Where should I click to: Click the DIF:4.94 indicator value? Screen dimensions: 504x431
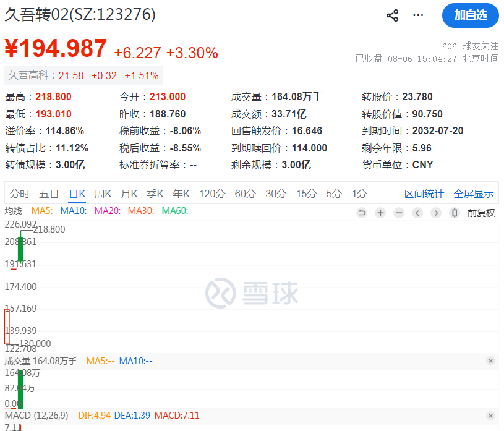click(95, 416)
